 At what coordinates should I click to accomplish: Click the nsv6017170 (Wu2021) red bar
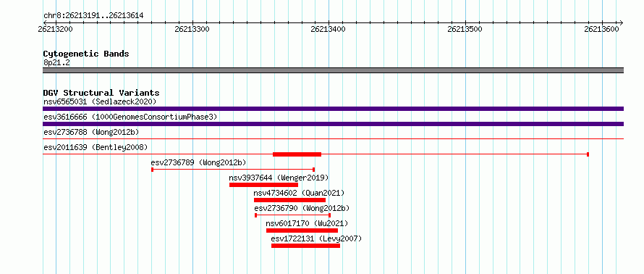(302, 231)
